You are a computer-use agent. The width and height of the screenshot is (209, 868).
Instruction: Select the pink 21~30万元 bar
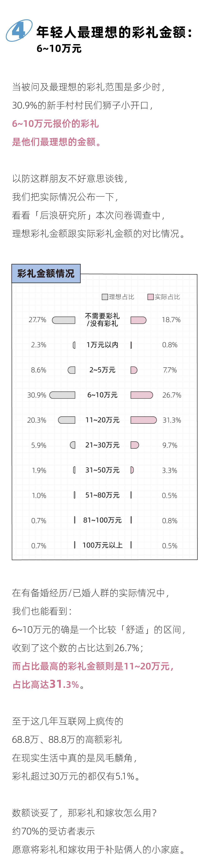(134, 445)
